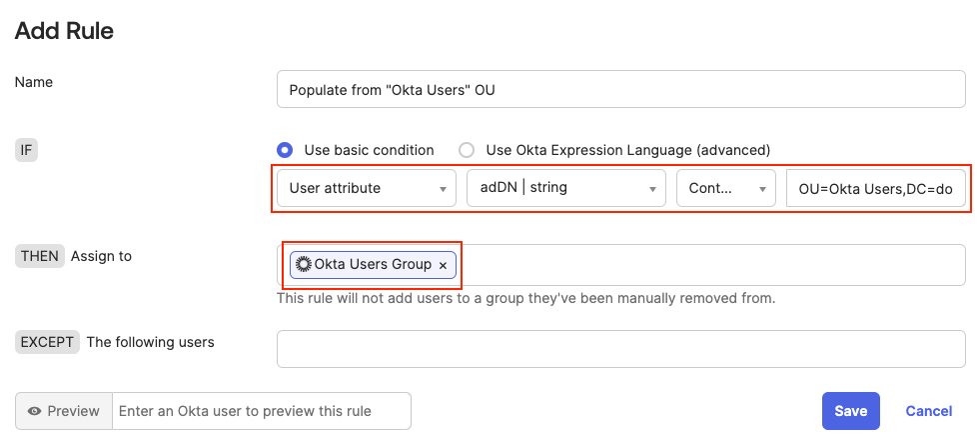Viewport: 980px width, 446px height.
Task: Click the IF condition badge
Action: pyautogui.click(x=25, y=150)
